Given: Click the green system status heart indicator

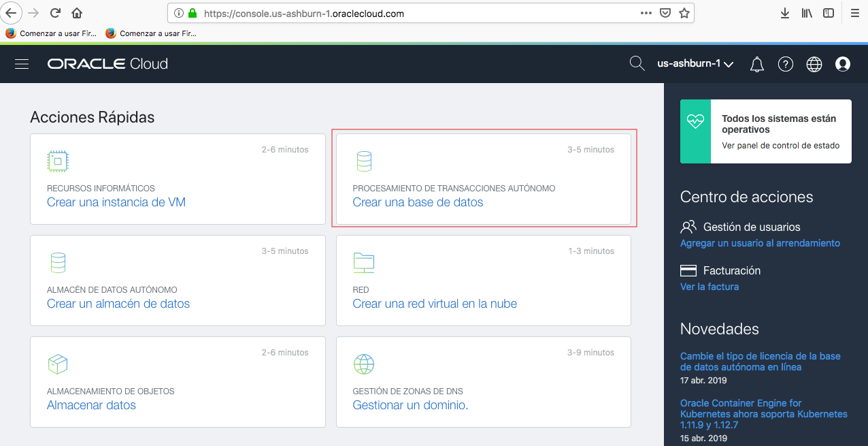Looking at the screenshot, I should [x=695, y=121].
